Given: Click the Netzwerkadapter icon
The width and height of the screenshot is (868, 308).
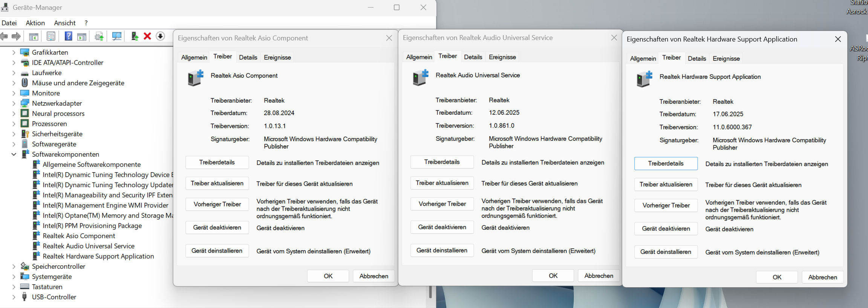Looking at the screenshot, I should tap(24, 103).
